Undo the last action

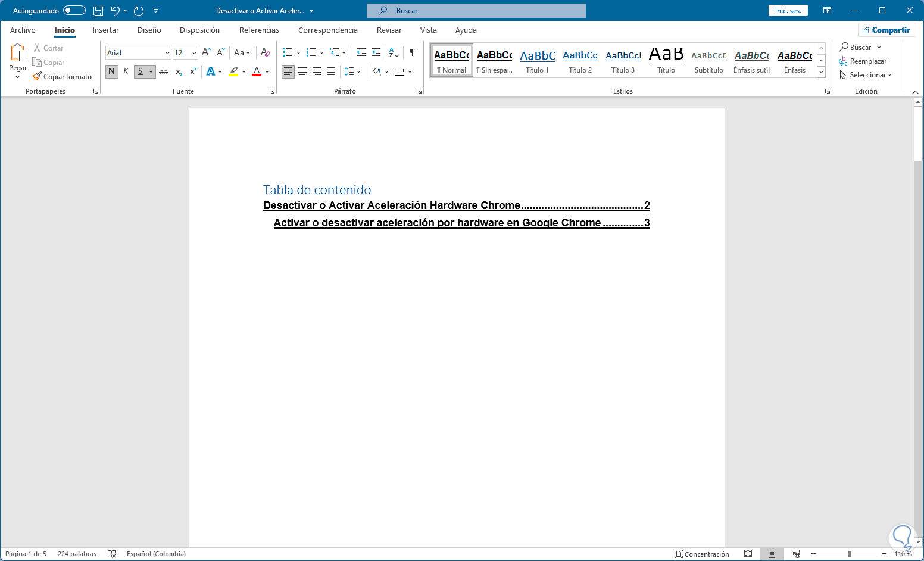coord(115,11)
